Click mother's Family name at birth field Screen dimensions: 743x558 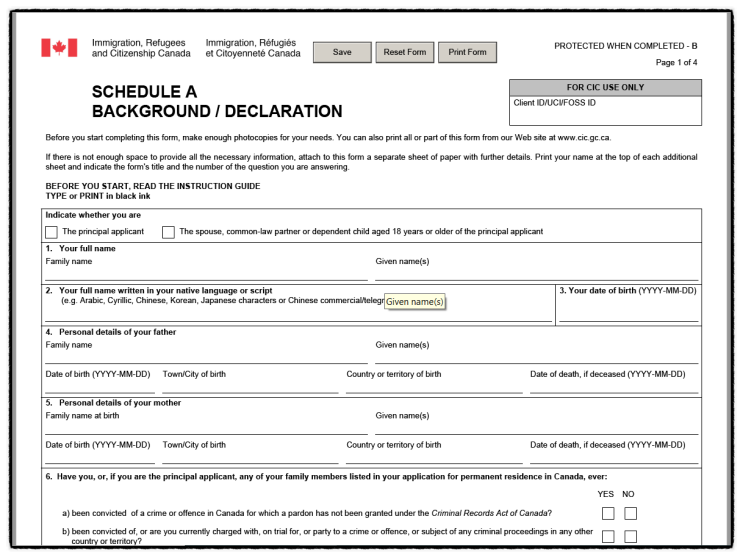point(206,428)
